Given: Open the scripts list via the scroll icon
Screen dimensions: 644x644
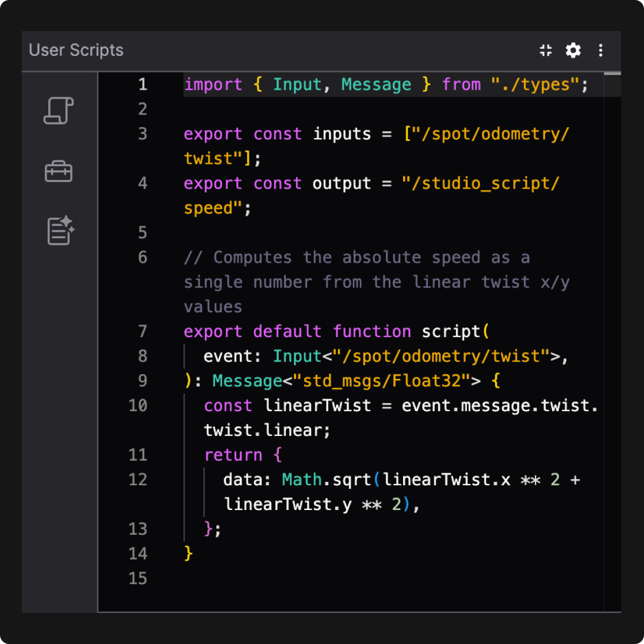Looking at the screenshot, I should (x=58, y=112).
